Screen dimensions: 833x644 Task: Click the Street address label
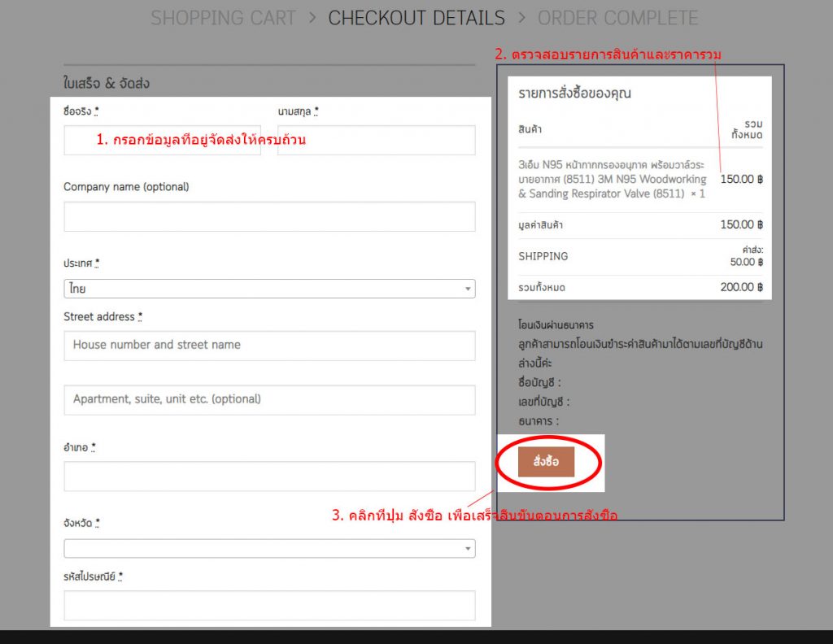(x=102, y=316)
